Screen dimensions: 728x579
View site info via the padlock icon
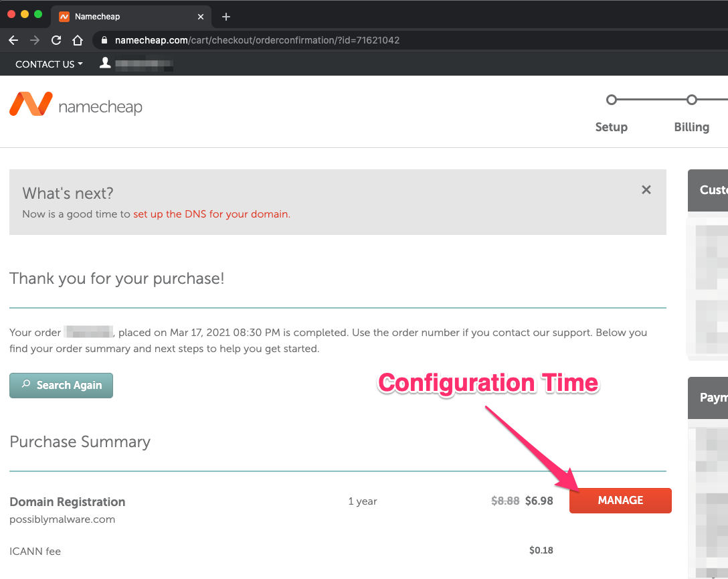click(x=104, y=40)
